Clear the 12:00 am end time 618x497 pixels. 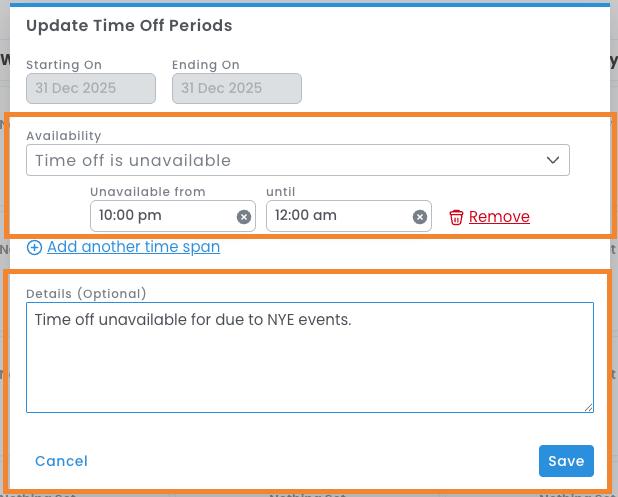click(420, 216)
